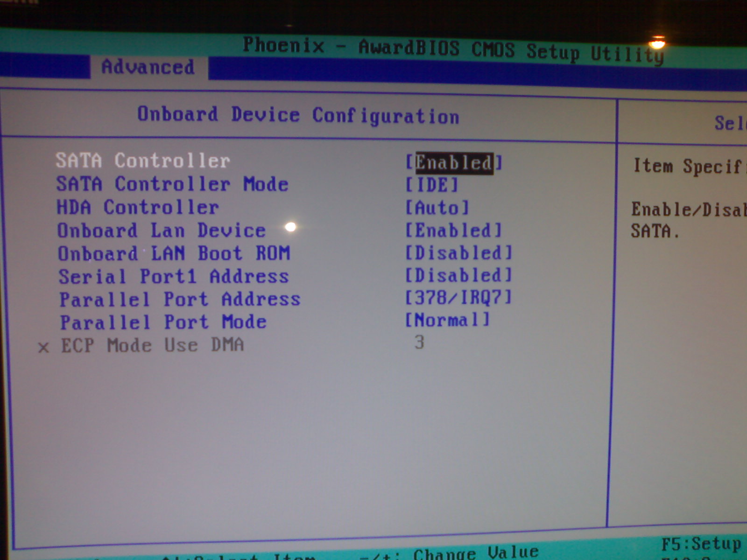The image size is (747, 560).
Task: Change HDA Controller Auto value
Action: 437,208
